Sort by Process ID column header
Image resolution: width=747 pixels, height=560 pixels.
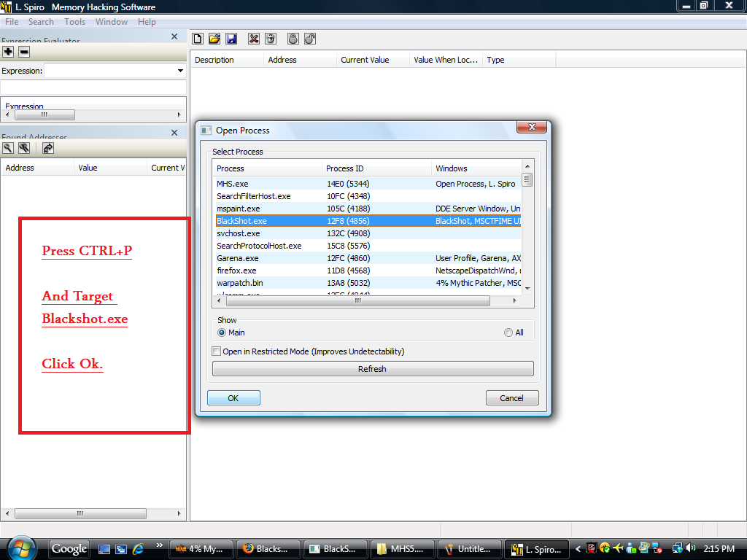[377, 168]
